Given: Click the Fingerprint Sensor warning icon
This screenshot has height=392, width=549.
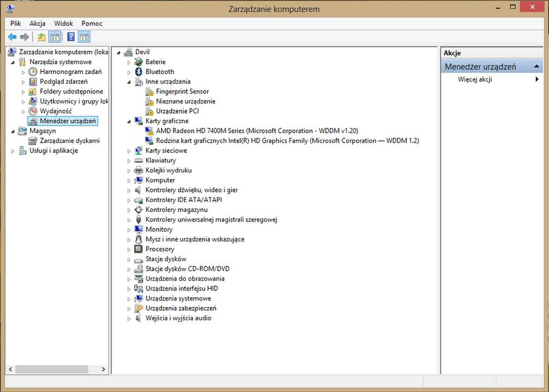Looking at the screenshot, I should 149,91.
